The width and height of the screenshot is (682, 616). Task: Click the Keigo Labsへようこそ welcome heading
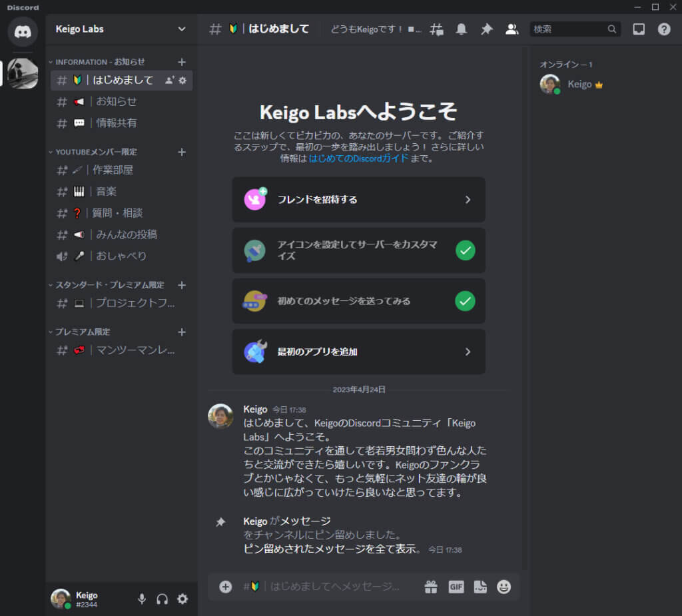coord(358,112)
